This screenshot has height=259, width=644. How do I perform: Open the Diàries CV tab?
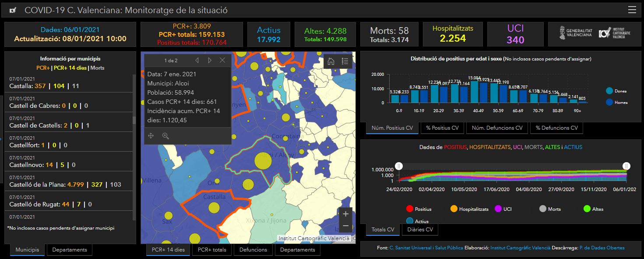tap(420, 230)
